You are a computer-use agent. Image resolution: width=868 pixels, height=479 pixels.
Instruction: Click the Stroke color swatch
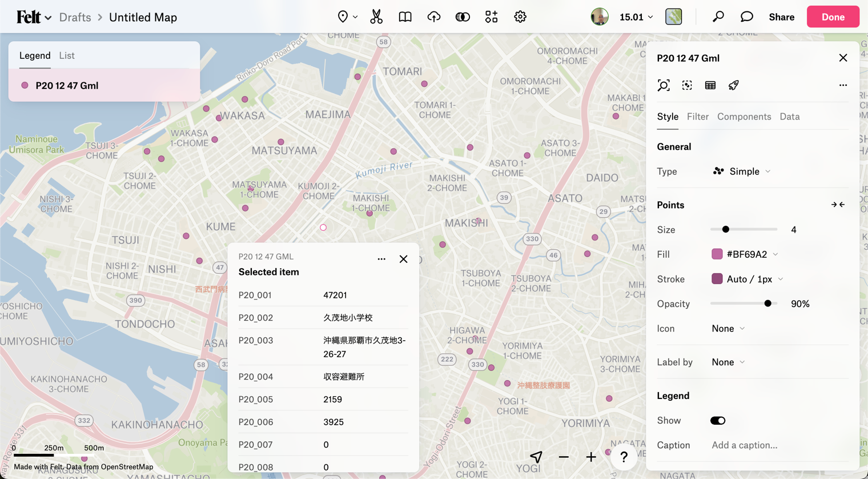click(717, 279)
